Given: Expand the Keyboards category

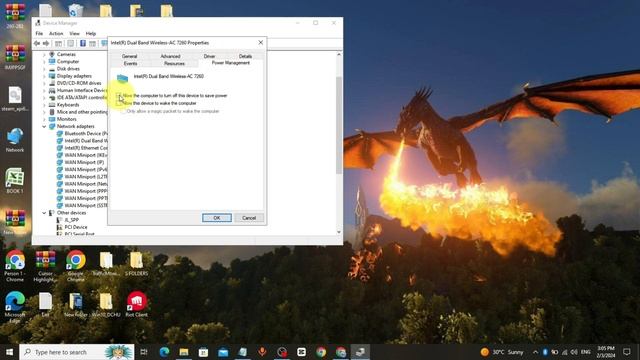Looking at the screenshot, I should coord(44,105).
